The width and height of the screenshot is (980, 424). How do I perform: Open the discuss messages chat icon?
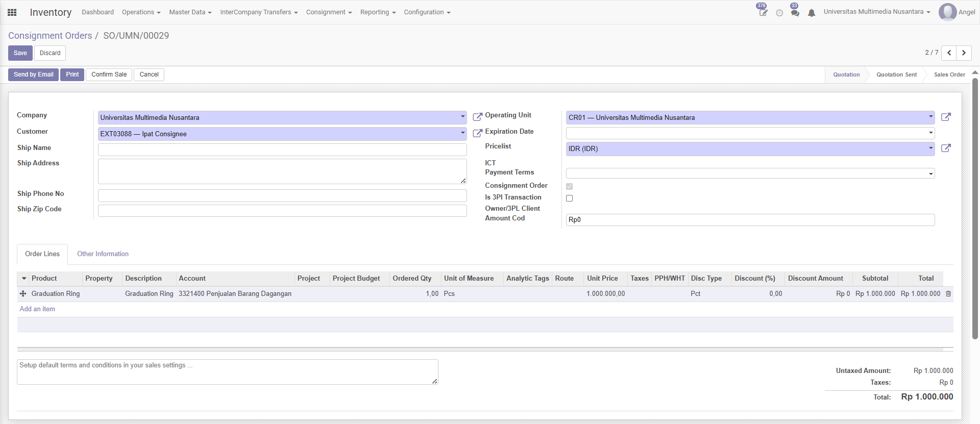click(x=795, y=13)
